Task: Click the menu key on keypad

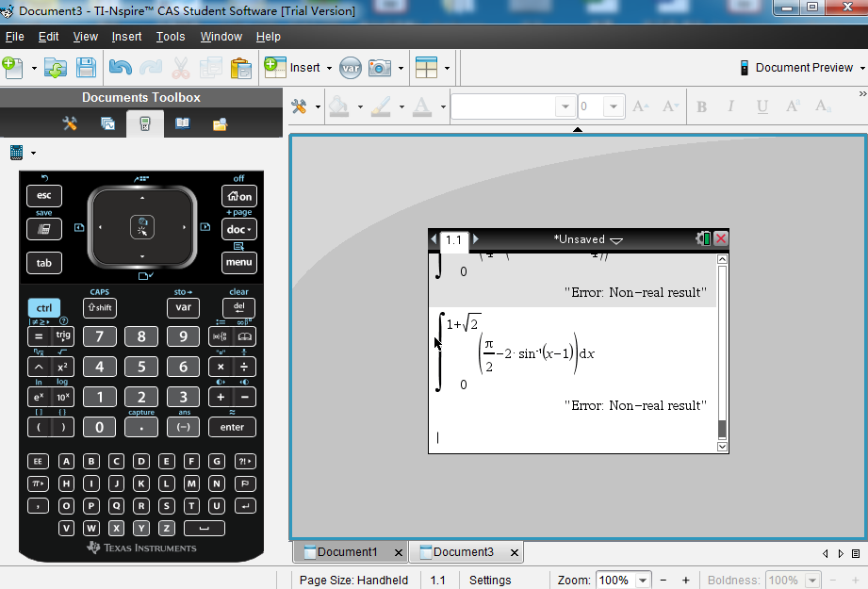Action: point(239,262)
